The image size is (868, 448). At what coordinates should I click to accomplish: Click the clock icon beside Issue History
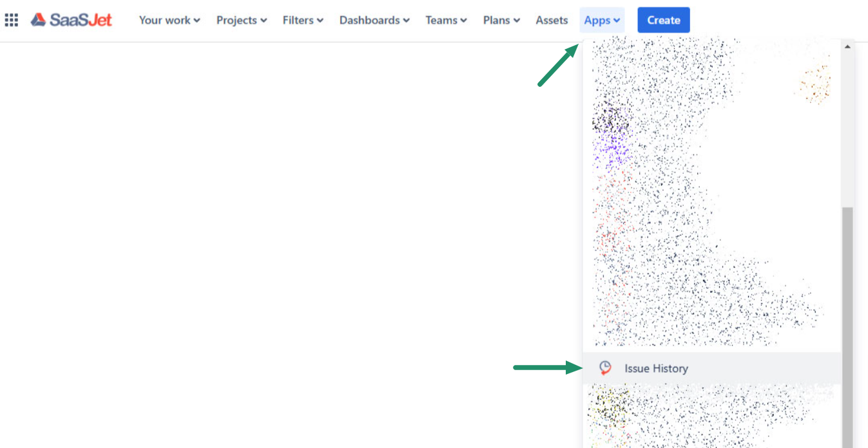[605, 368]
